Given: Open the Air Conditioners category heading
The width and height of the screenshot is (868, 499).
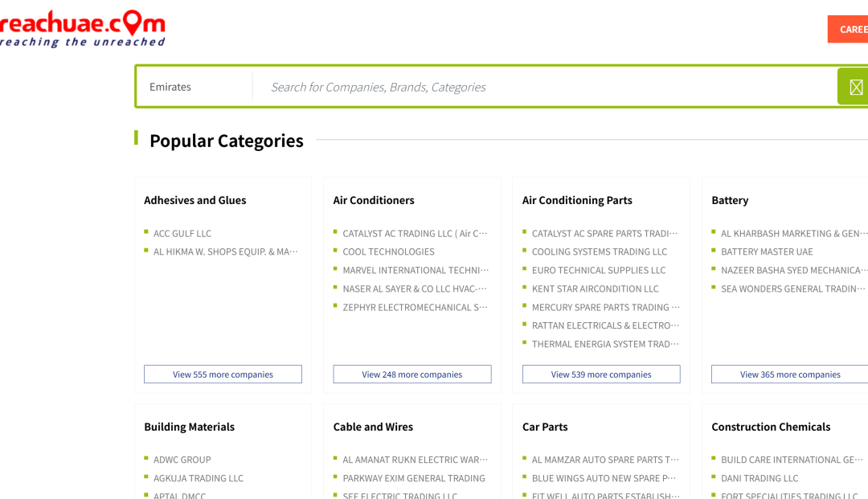Looking at the screenshot, I should coord(374,201).
